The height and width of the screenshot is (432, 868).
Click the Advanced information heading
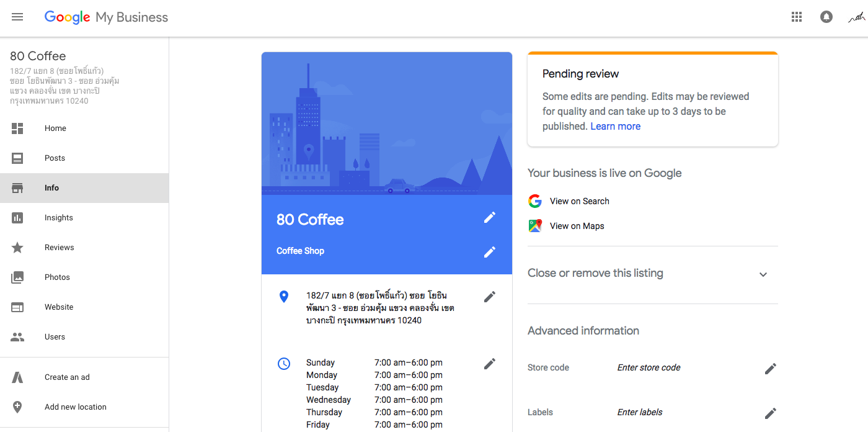tap(583, 331)
